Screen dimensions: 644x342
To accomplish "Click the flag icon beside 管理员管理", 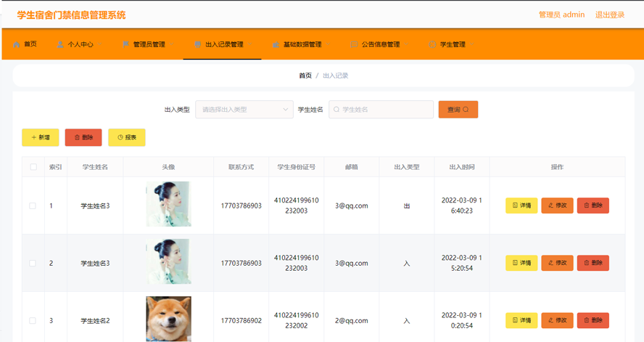I will [126, 44].
